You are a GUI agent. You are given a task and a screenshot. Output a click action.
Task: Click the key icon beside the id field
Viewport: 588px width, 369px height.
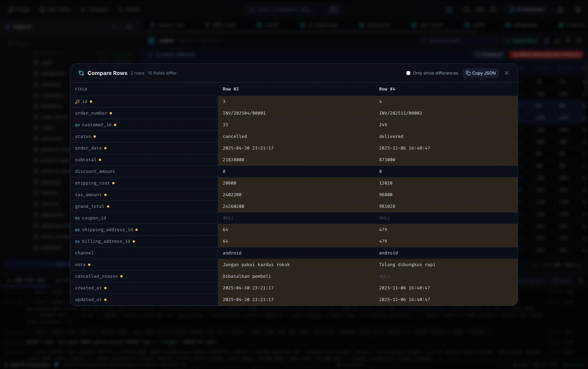[77, 101]
